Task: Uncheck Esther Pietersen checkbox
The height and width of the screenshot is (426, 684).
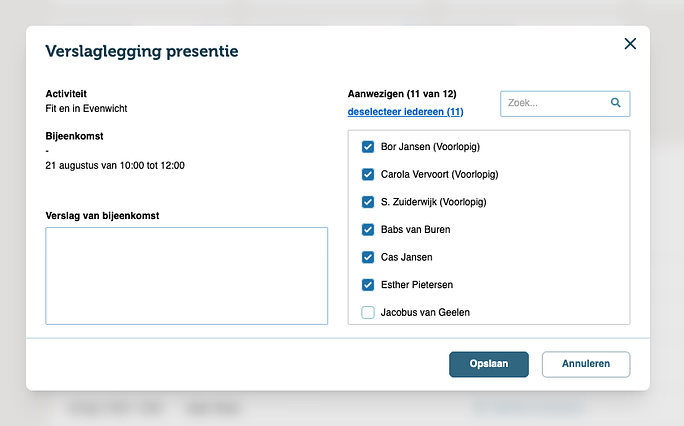Action: coord(368,285)
